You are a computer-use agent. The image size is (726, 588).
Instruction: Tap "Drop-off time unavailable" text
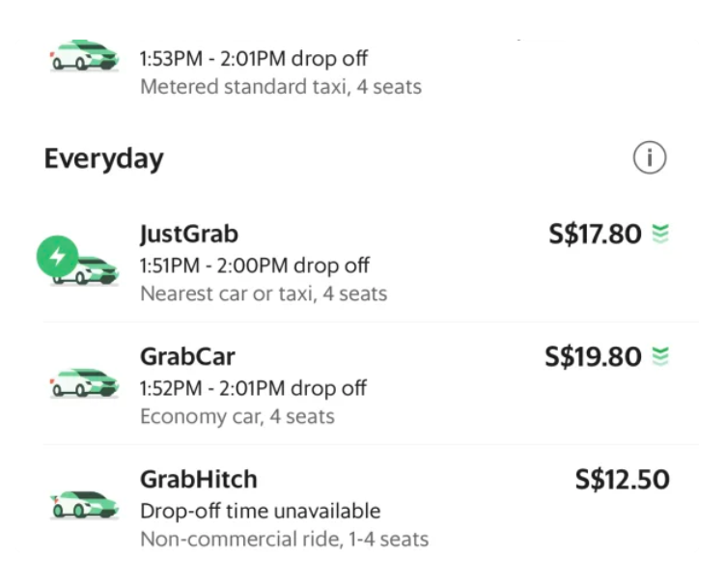261,511
